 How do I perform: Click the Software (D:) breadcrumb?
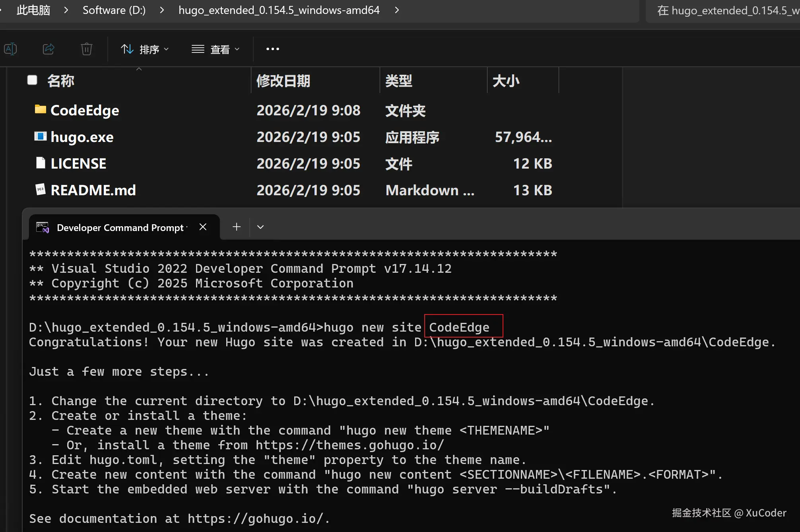pos(114,10)
